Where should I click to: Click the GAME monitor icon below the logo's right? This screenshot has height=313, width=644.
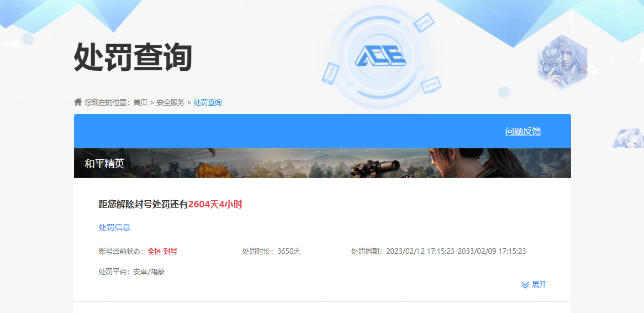coord(431,85)
